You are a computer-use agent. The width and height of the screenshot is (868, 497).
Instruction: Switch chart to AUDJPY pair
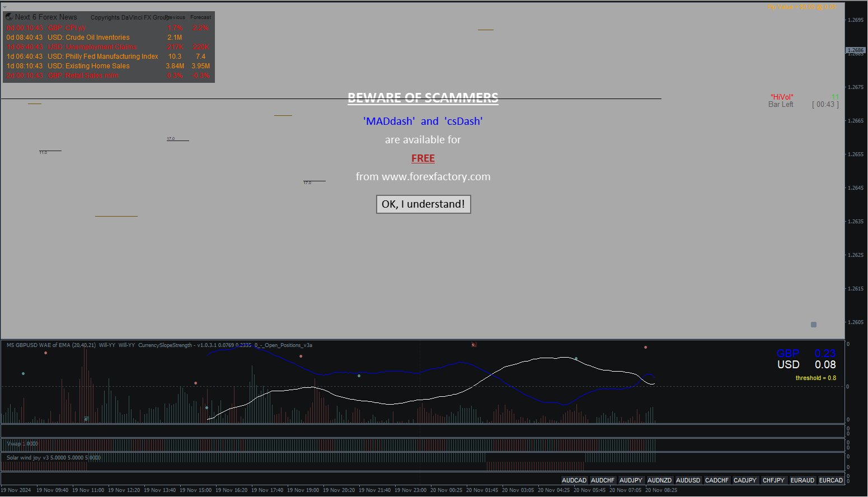pyautogui.click(x=631, y=480)
